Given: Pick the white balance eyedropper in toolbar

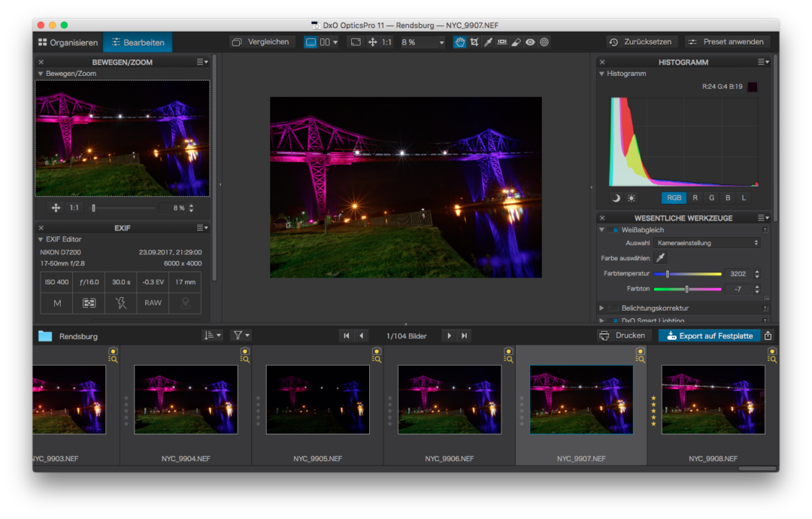Looking at the screenshot, I should pyautogui.click(x=488, y=42).
